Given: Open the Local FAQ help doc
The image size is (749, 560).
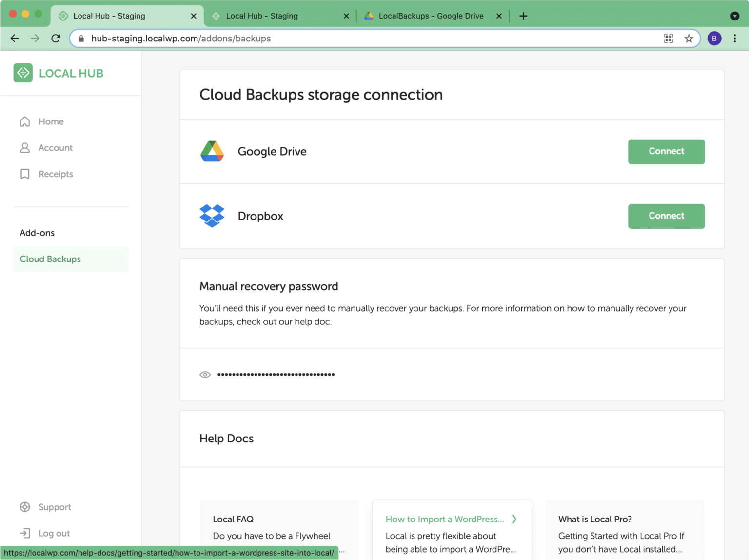Looking at the screenshot, I should (x=233, y=519).
